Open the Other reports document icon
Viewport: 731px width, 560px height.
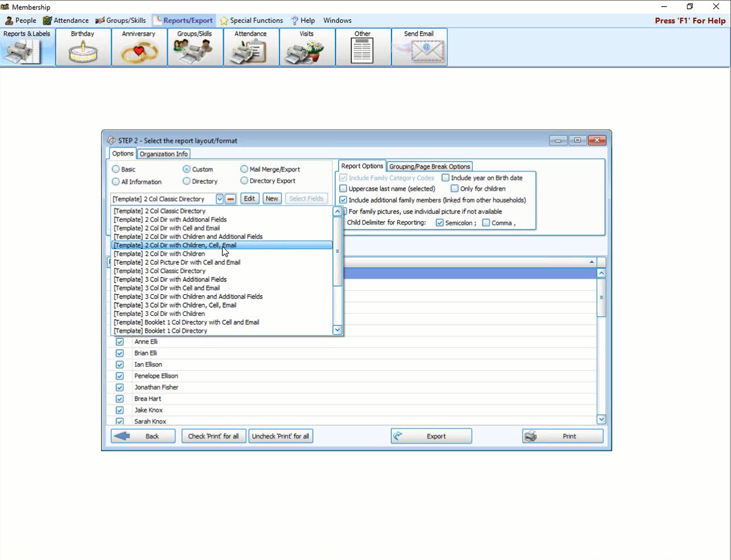[362, 51]
